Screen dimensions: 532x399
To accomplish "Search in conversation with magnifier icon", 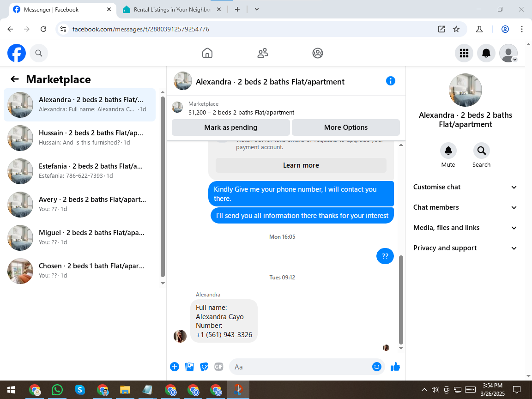I will coord(482,151).
